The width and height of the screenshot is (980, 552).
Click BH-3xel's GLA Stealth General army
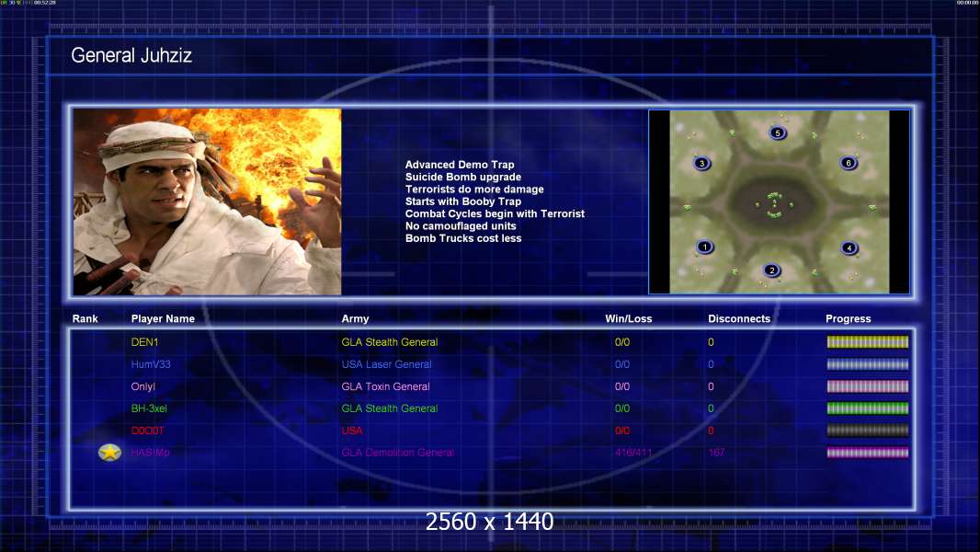[390, 408]
